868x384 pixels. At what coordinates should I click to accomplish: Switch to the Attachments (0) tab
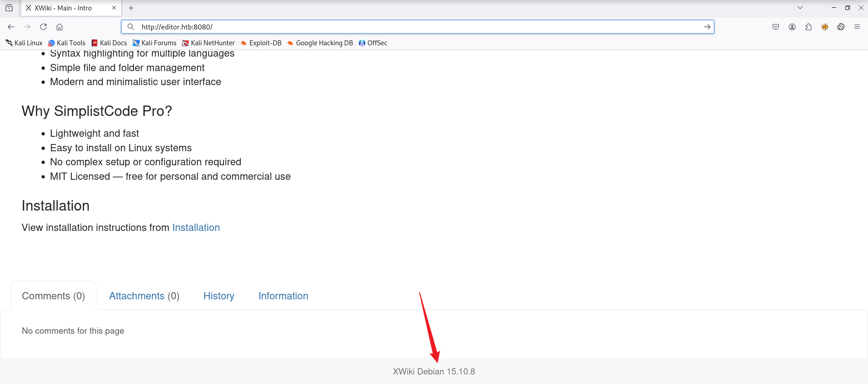(x=144, y=296)
